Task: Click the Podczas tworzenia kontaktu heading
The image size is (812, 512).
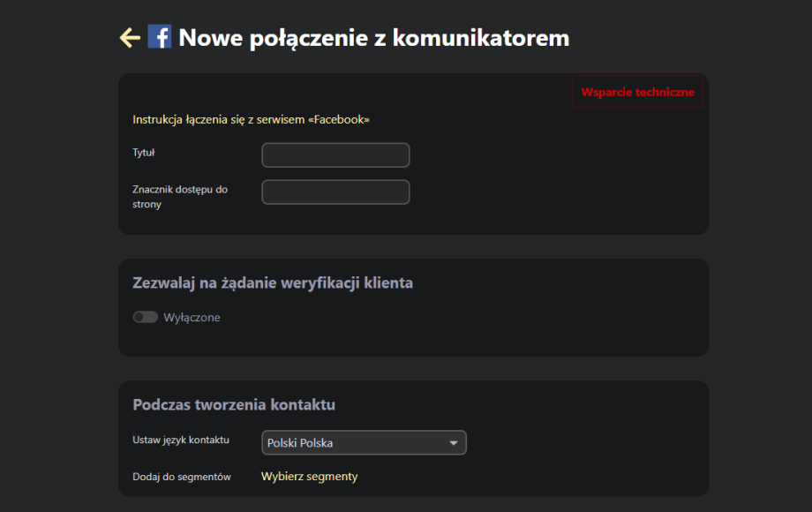Action: (x=234, y=405)
